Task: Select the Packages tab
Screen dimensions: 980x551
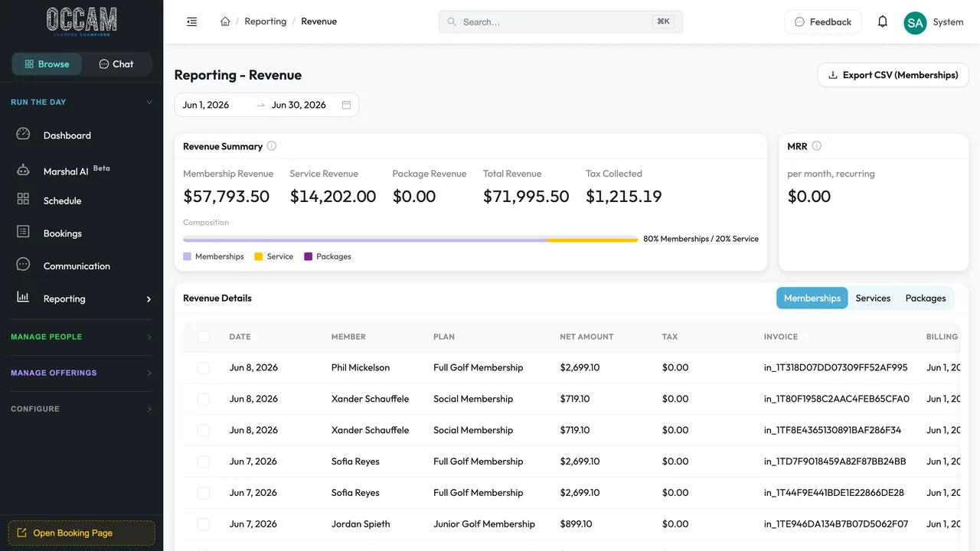Action: pos(926,298)
